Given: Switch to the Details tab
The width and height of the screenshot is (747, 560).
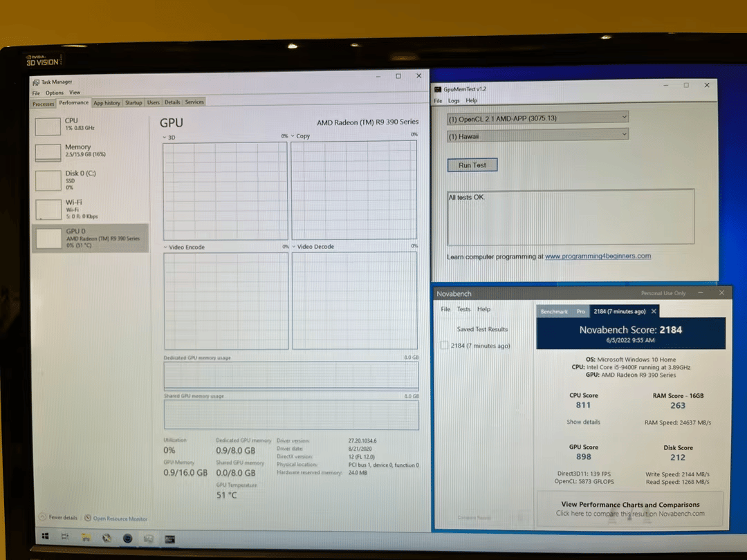Looking at the screenshot, I should tap(172, 102).
